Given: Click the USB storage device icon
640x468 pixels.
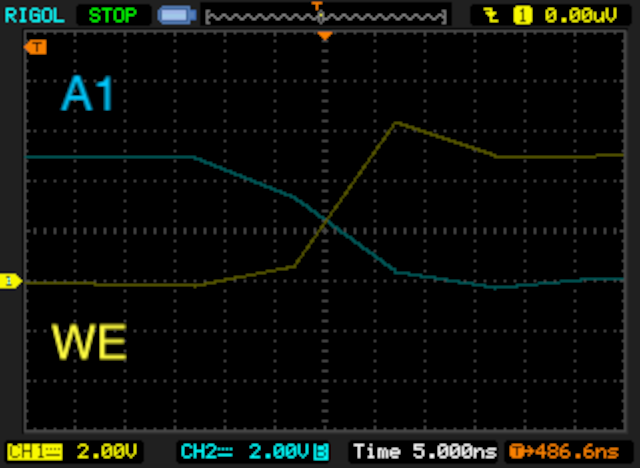Looking at the screenshot, I should click(177, 16).
